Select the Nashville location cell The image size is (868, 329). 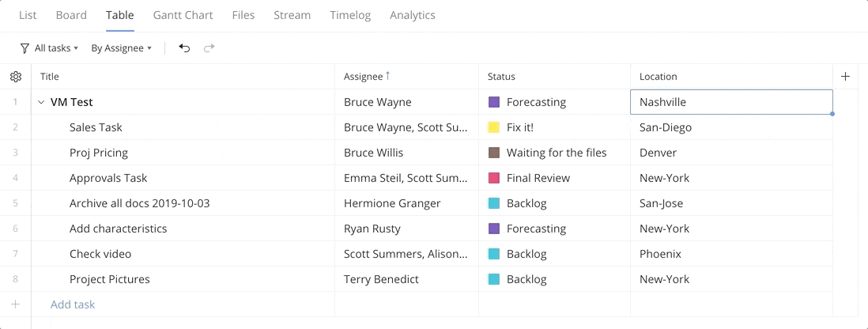pos(730,102)
